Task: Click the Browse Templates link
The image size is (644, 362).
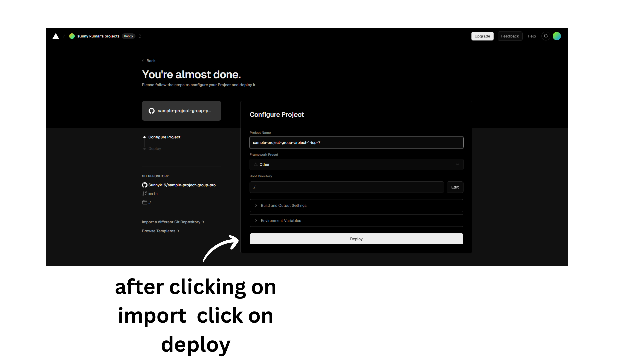Action: coord(160,230)
